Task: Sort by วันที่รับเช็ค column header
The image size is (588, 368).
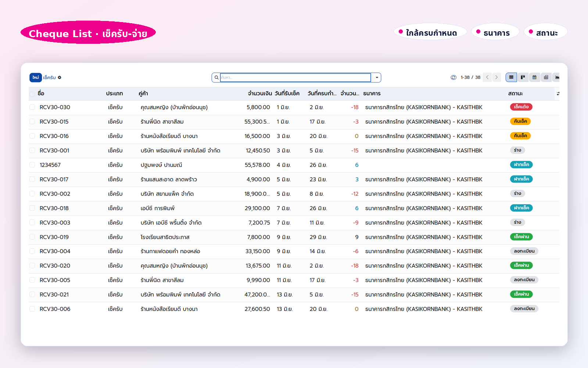Action: (287, 93)
